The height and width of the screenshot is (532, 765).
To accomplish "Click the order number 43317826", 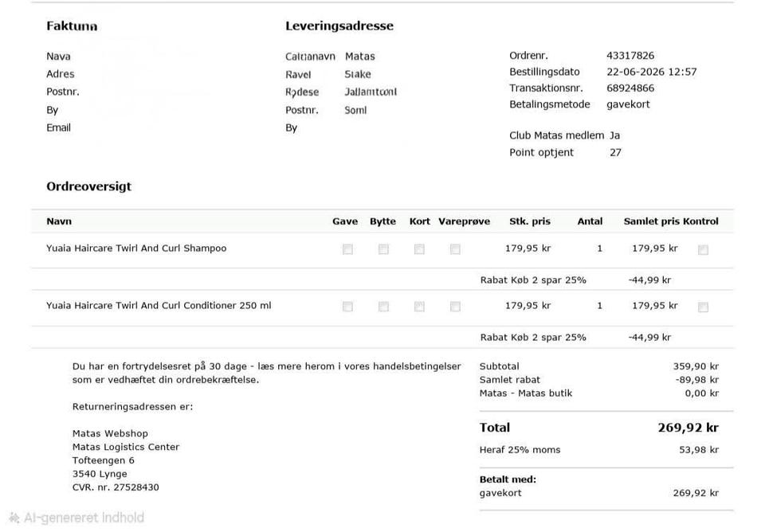I will [630, 56].
